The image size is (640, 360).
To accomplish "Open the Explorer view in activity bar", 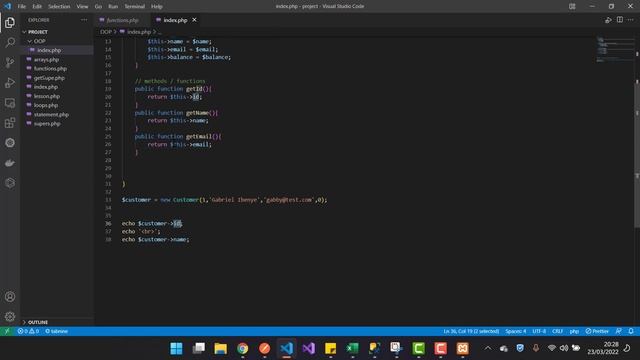I will pos(10,22).
